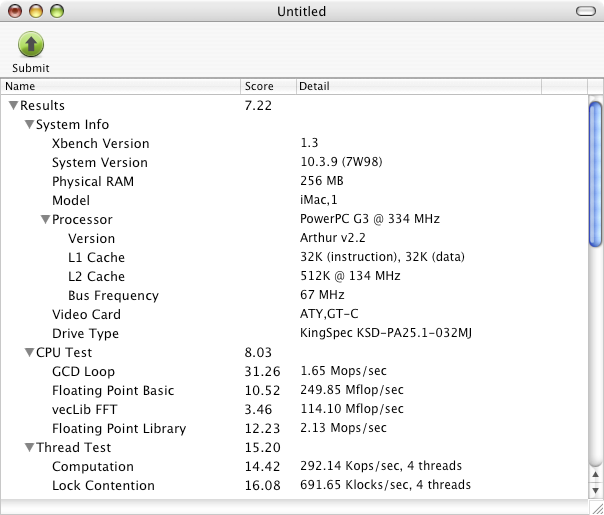Click the Detail column header

[419, 86]
